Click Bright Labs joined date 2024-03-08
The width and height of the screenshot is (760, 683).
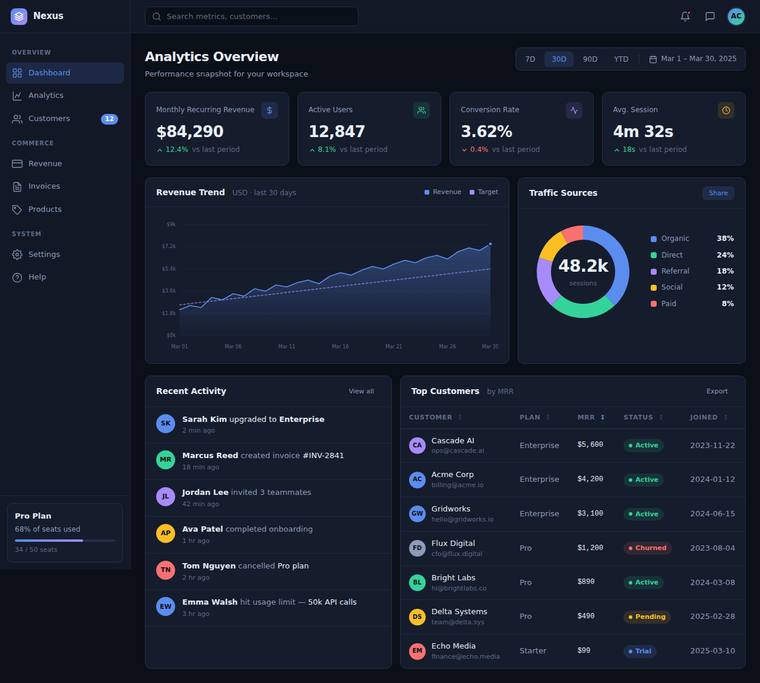712,582
